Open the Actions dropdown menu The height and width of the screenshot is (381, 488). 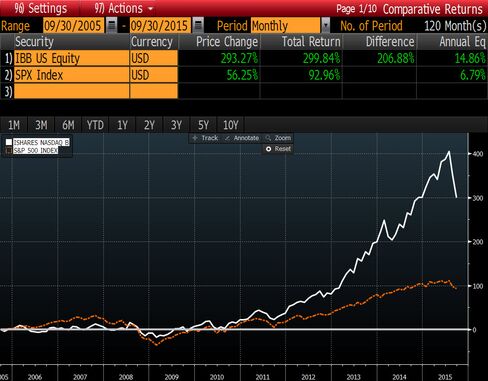click(x=124, y=8)
